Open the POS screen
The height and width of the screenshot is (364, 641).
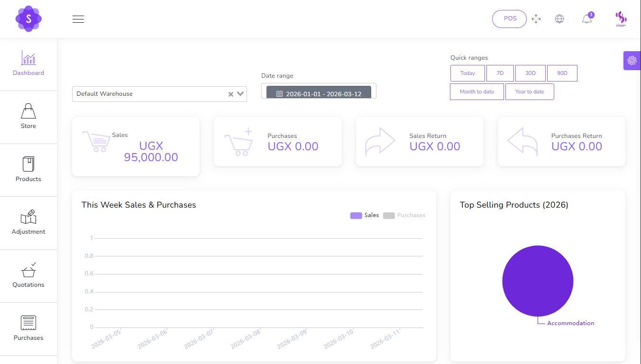pyautogui.click(x=509, y=18)
